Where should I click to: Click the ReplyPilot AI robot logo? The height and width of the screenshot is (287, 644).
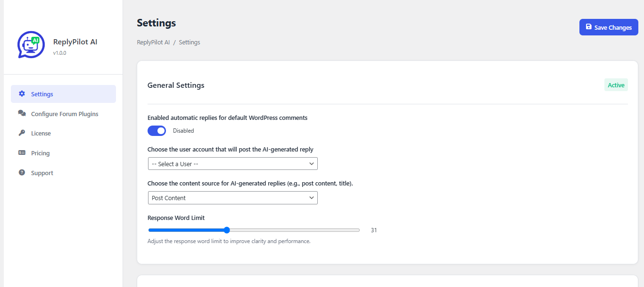pyautogui.click(x=31, y=45)
